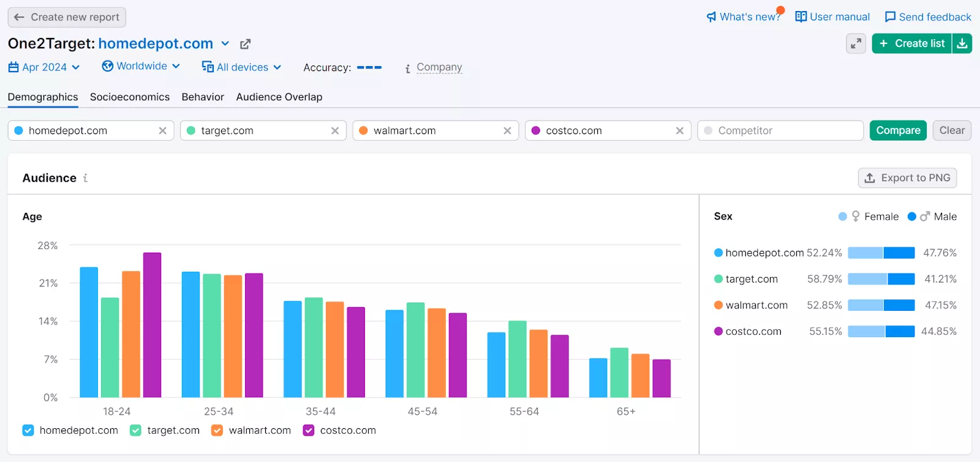Click the calendar icon for Apr 2024
The height and width of the screenshot is (462, 980).
click(13, 67)
